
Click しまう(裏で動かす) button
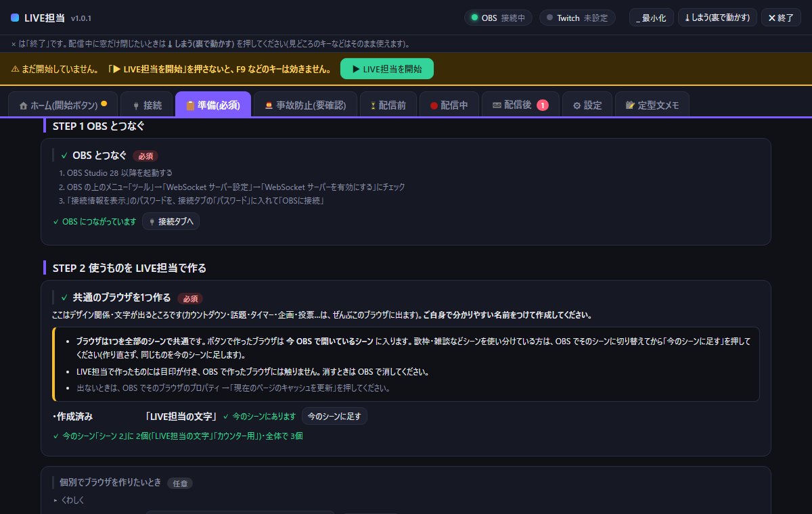point(717,18)
